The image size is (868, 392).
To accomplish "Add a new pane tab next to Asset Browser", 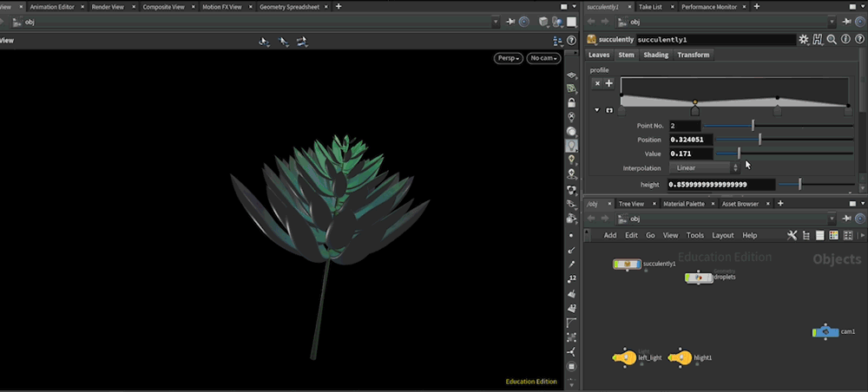I will point(780,204).
